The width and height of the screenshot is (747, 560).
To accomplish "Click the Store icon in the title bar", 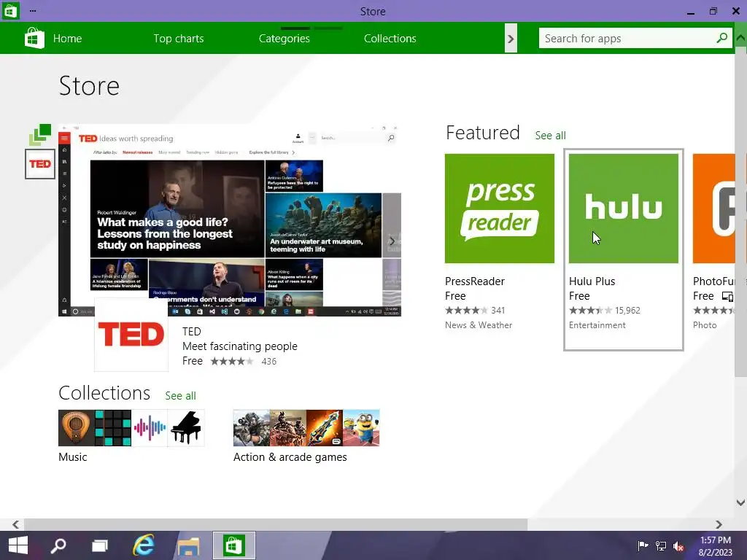I will [x=10, y=10].
